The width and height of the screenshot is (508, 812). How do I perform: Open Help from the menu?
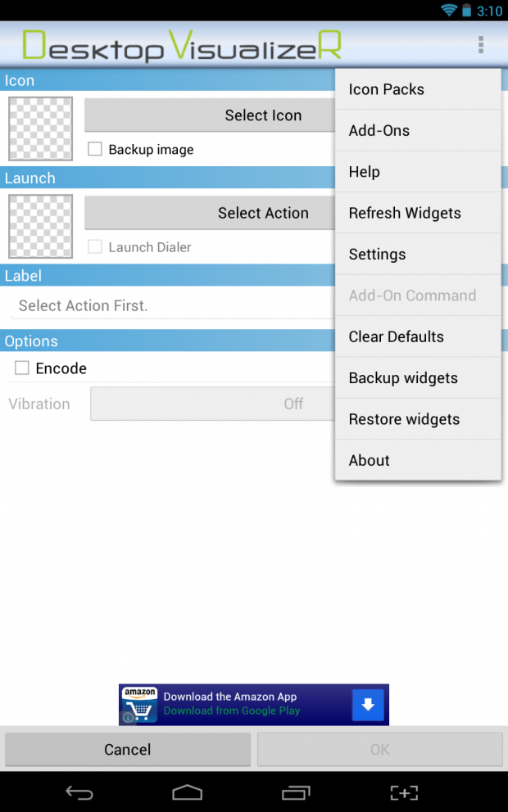pyautogui.click(x=364, y=172)
